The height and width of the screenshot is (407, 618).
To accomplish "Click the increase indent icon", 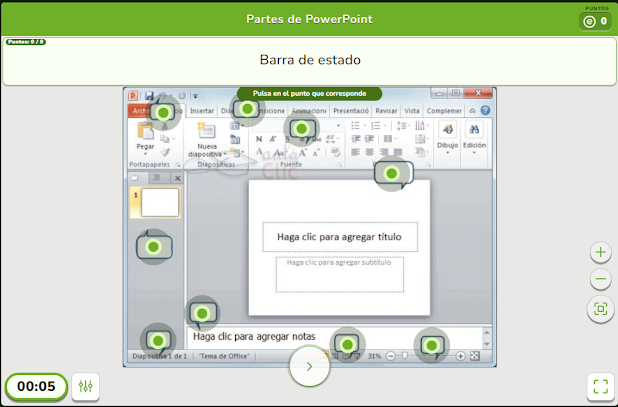I will click(369, 139).
